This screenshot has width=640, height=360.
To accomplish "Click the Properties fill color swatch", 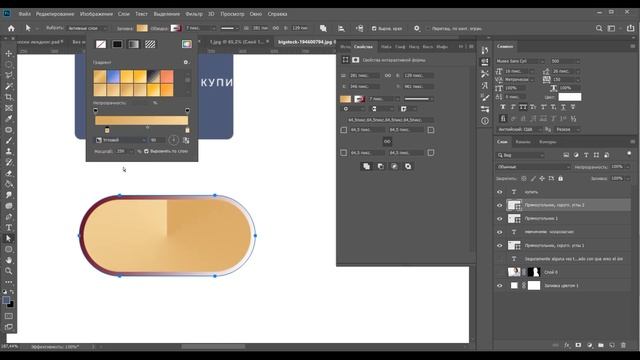I will point(345,99).
